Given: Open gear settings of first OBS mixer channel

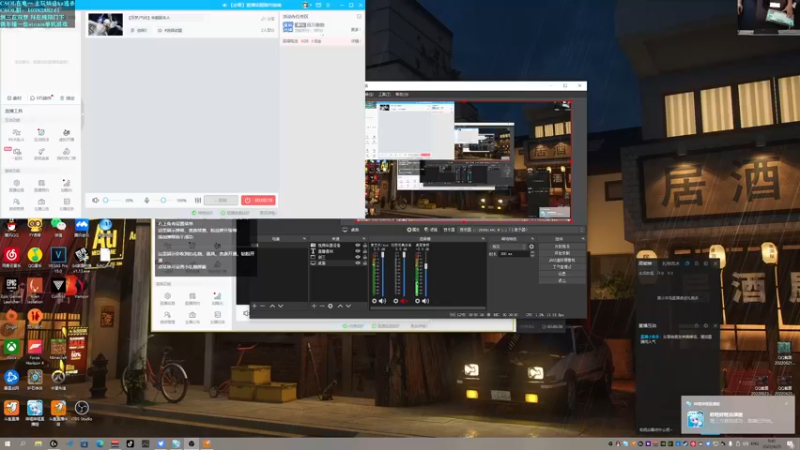Looking at the screenshot, I should tap(374, 301).
